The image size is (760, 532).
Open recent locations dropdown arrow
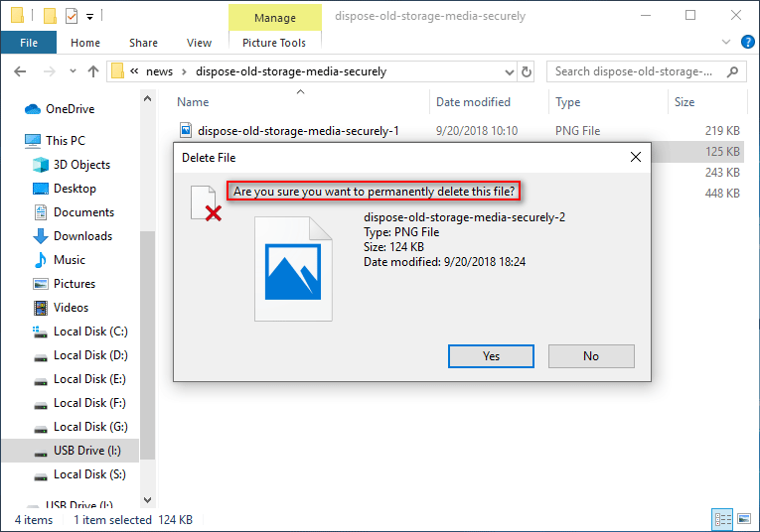click(73, 71)
